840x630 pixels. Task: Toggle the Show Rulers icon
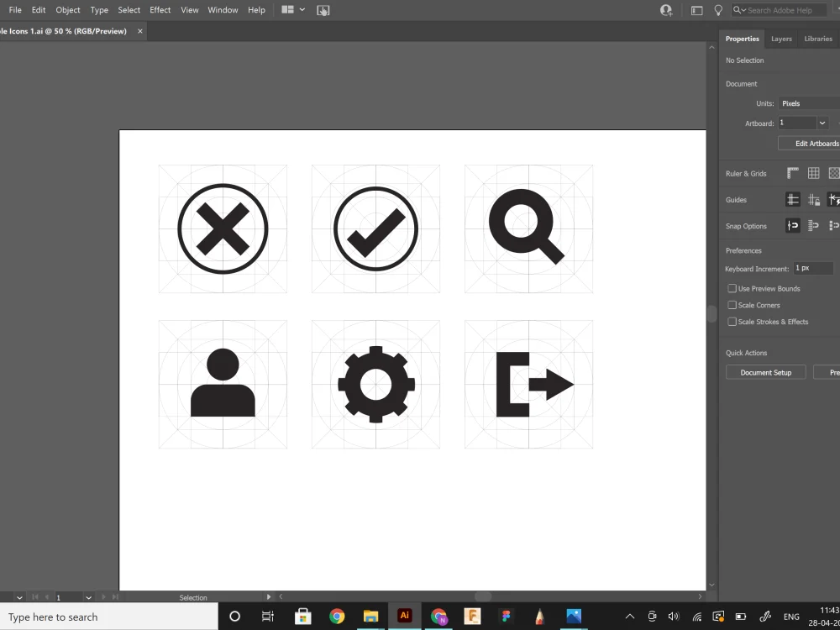(x=793, y=173)
